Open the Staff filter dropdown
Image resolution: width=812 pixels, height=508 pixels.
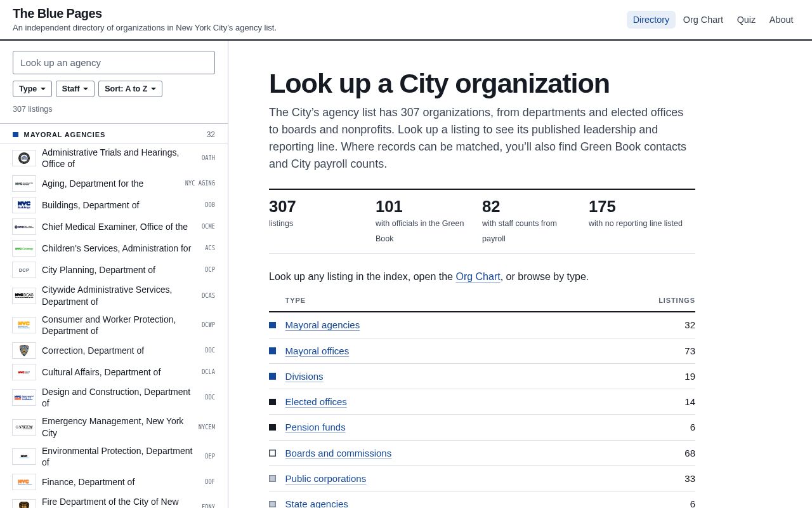(x=75, y=89)
